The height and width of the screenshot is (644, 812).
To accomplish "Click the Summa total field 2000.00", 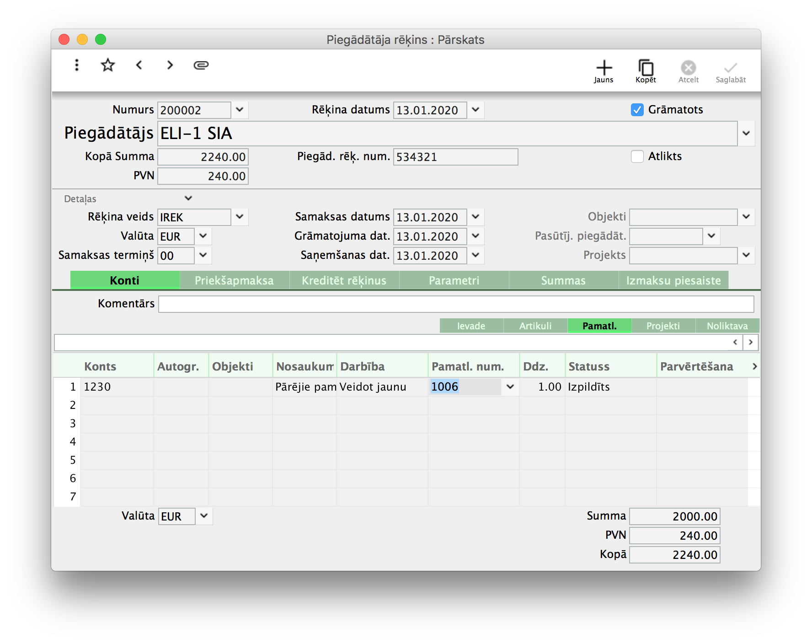I will pos(675,516).
